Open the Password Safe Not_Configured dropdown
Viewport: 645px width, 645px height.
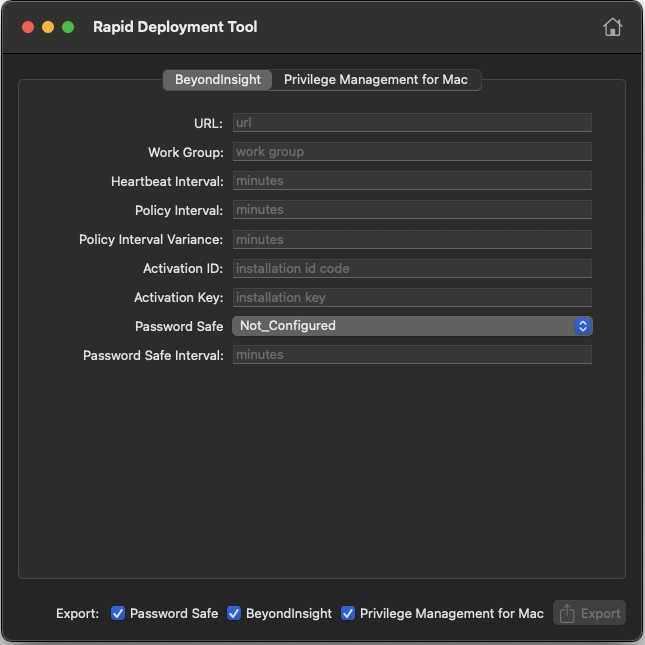tap(412, 326)
